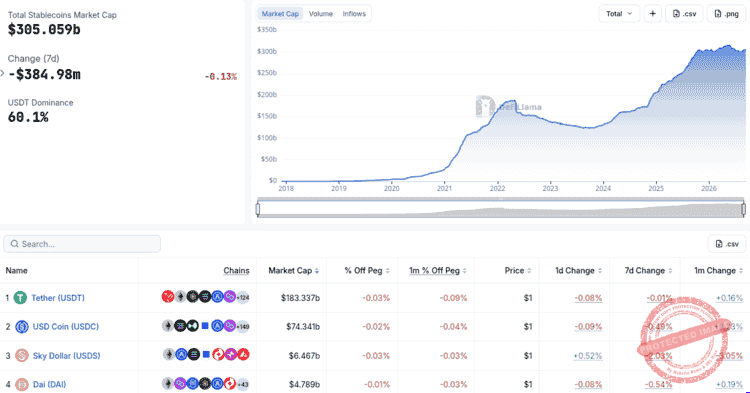This screenshot has width=750, height=393.
Task: Select the Market Cap chart tab
Action: pos(280,14)
